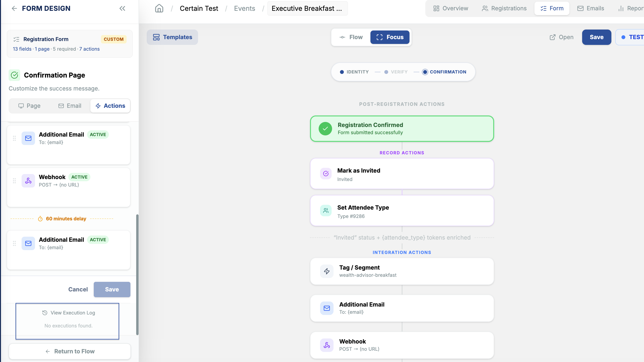Expand first Additional Email action card

pyautogui.click(x=69, y=145)
